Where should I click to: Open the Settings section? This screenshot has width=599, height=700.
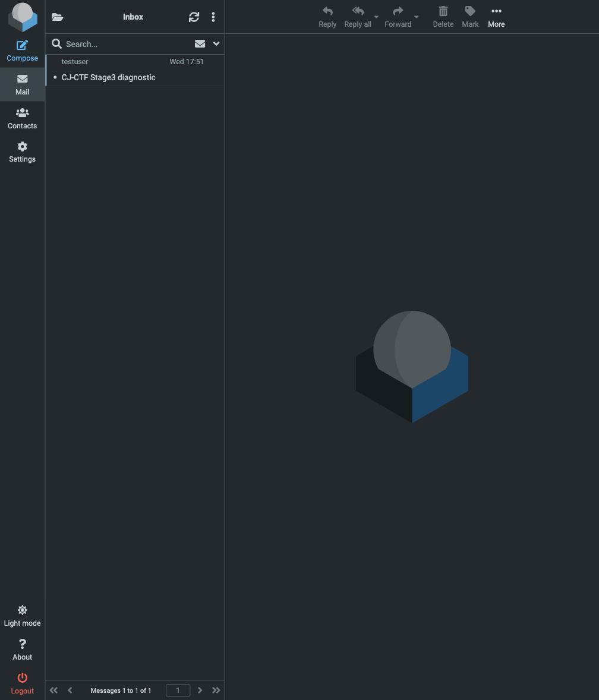point(23,152)
